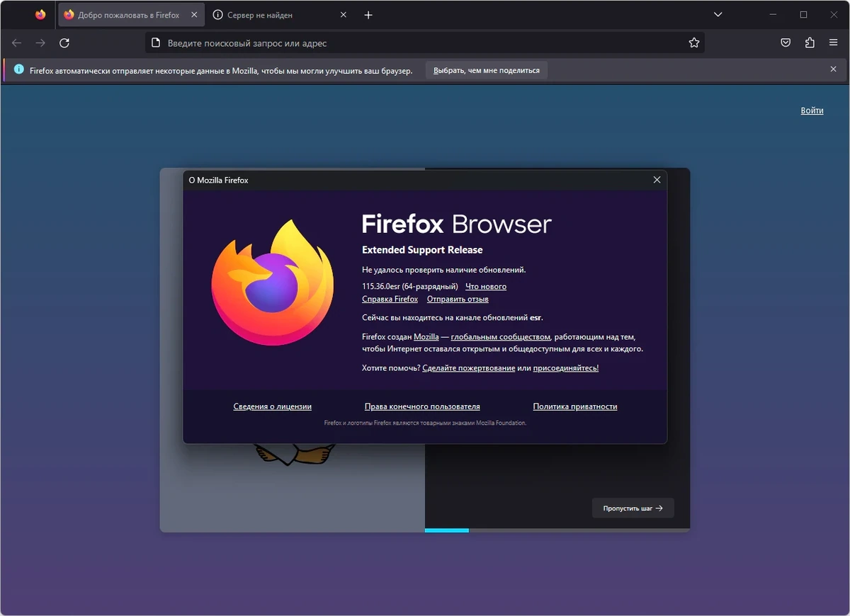The image size is (850, 616).
Task: Reload the current page
Action: point(64,43)
